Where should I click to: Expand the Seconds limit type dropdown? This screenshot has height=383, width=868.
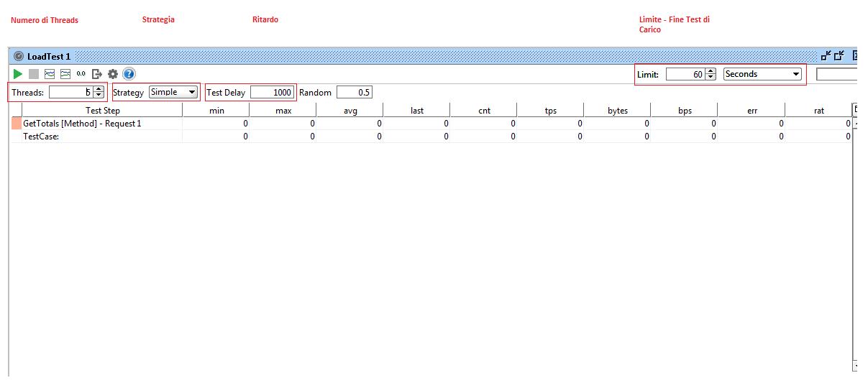coord(762,74)
